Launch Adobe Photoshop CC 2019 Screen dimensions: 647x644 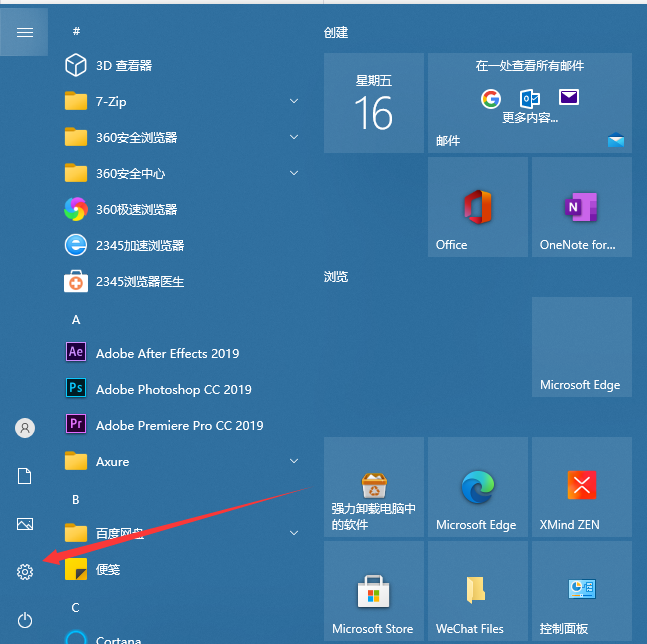pyautogui.click(x=173, y=389)
